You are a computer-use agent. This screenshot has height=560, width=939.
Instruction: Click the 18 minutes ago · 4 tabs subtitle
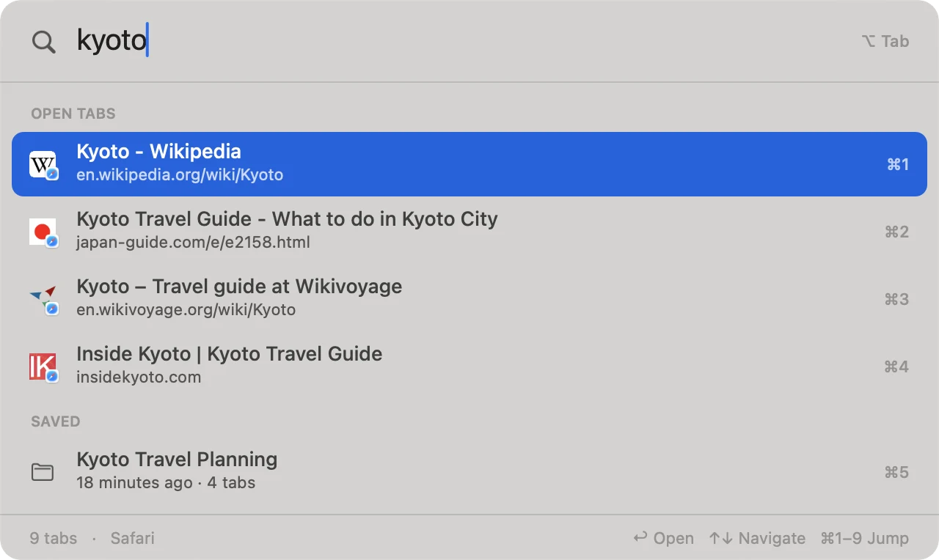click(166, 483)
